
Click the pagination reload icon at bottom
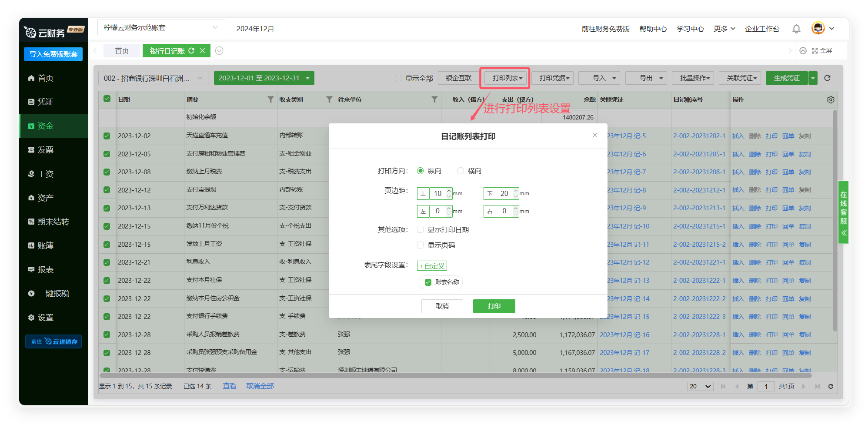(831, 386)
